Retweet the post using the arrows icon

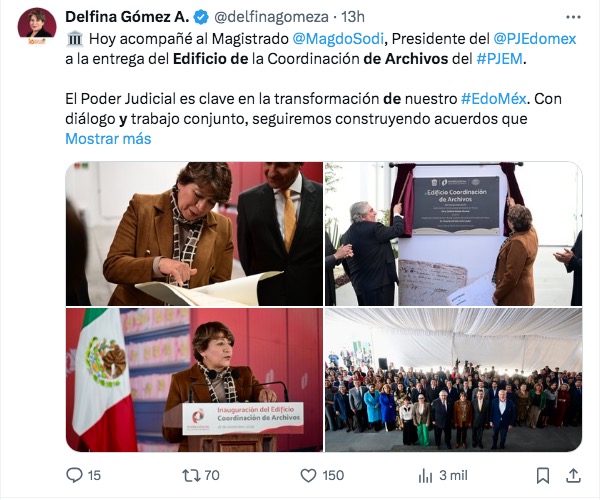click(x=191, y=475)
